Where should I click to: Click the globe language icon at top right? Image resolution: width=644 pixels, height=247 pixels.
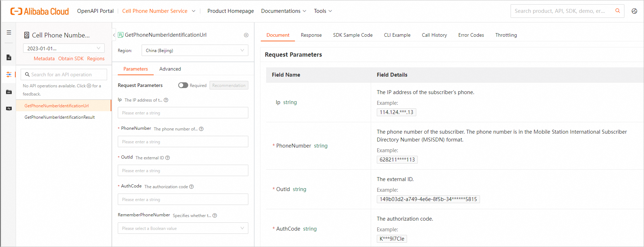[634, 11]
